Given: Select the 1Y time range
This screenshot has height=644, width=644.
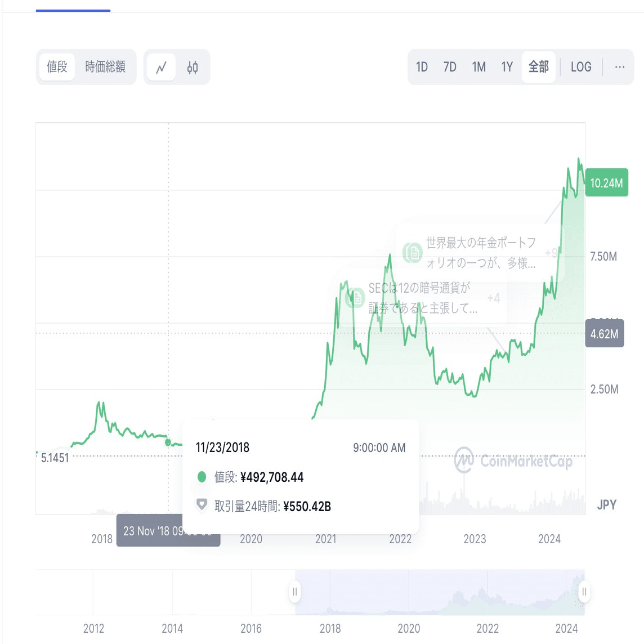Looking at the screenshot, I should point(507,67).
